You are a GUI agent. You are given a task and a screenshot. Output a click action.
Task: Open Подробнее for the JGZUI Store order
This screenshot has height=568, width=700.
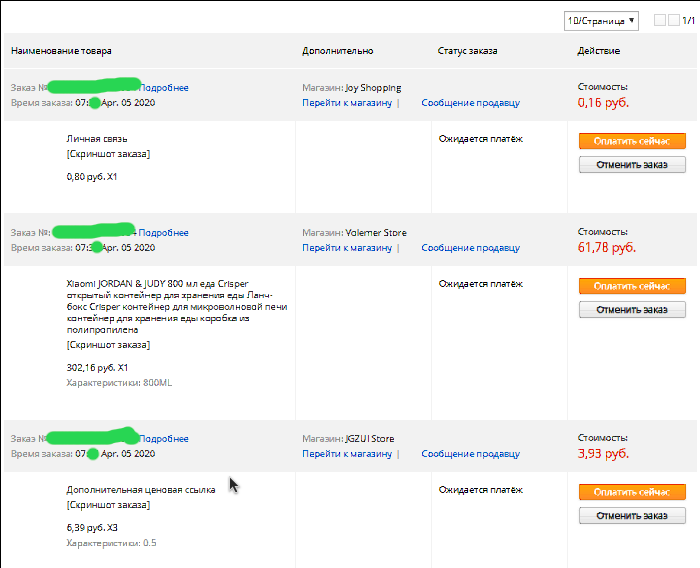click(164, 439)
